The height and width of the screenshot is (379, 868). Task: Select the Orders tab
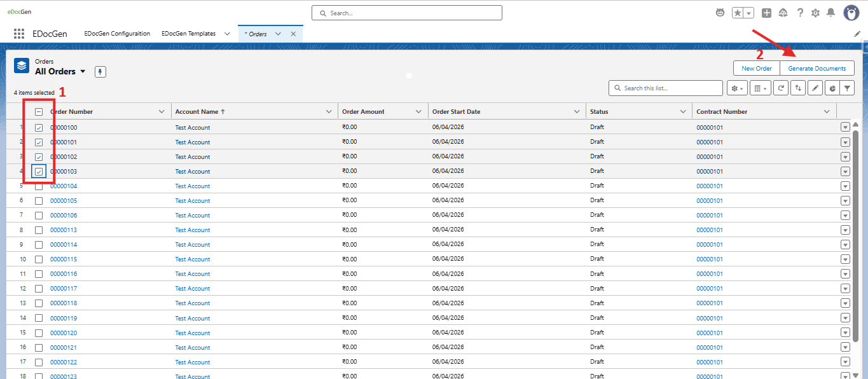tap(257, 34)
